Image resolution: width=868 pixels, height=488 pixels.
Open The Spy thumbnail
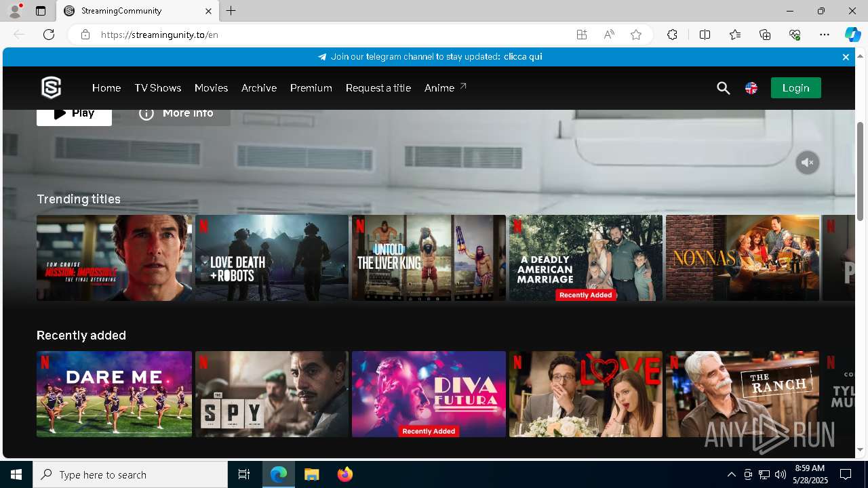coord(272,394)
